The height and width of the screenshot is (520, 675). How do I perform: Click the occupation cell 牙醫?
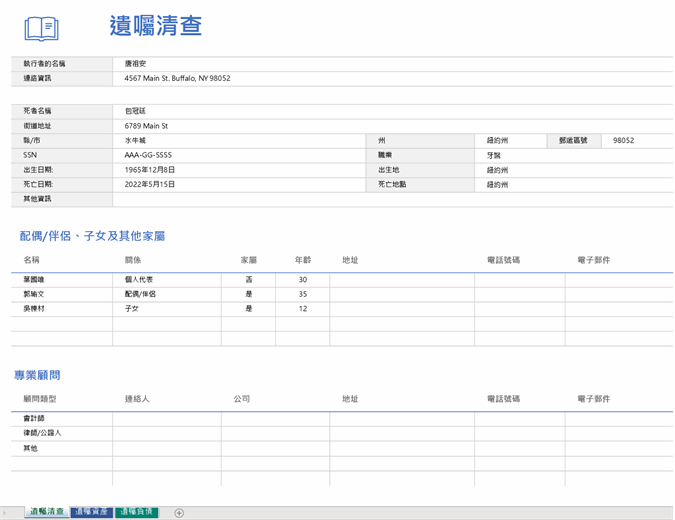coord(493,155)
